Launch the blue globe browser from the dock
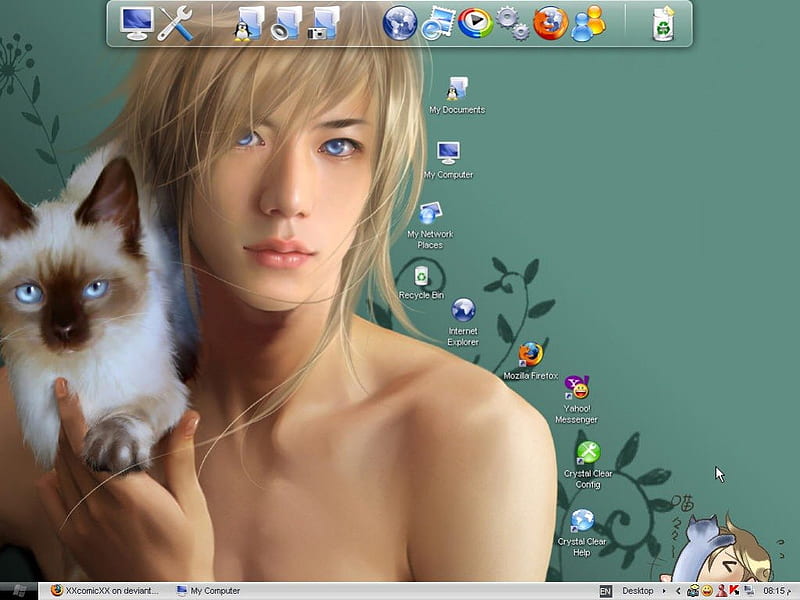800x600 pixels. (400, 23)
